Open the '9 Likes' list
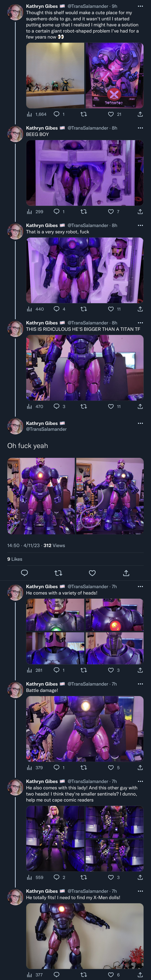Screen dimensions: 151x980 [15, 559]
